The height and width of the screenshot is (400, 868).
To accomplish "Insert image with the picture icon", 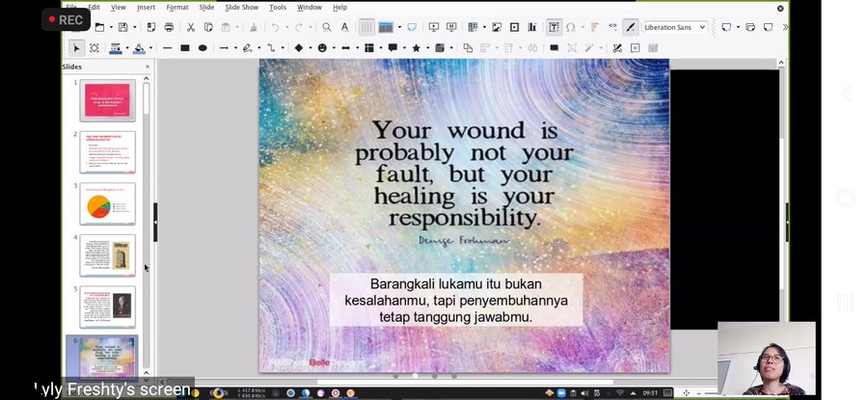I will (x=497, y=27).
